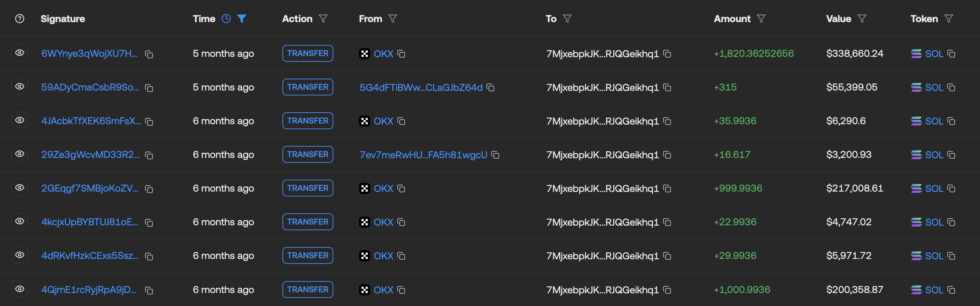The height and width of the screenshot is (306, 980).
Task: Toggle eye icon for 6WYnye3qWojXU7H transaction
Action: tap(19, 53)
